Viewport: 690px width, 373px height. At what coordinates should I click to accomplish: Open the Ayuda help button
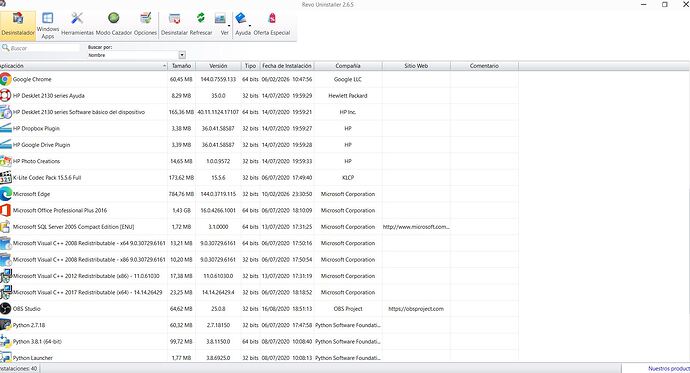click(241, 24)
